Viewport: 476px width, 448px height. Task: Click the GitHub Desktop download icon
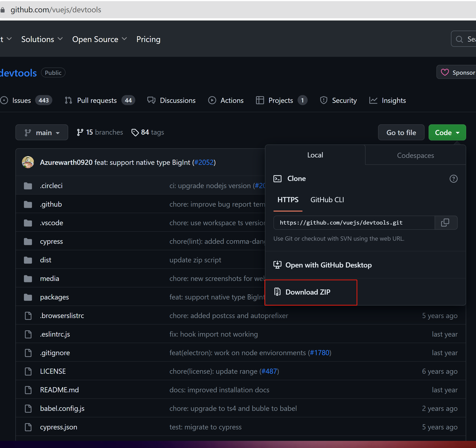point(277,265)
